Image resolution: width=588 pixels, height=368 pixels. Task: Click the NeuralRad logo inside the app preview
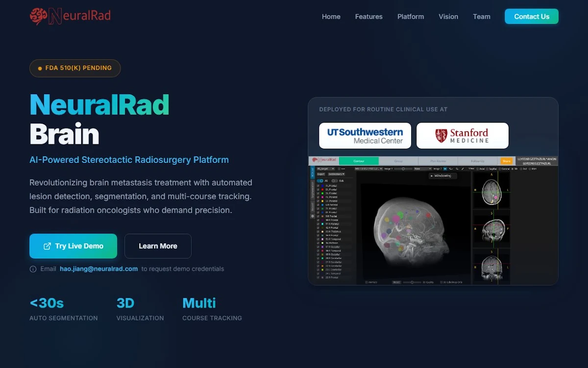(x=324, y=160)
